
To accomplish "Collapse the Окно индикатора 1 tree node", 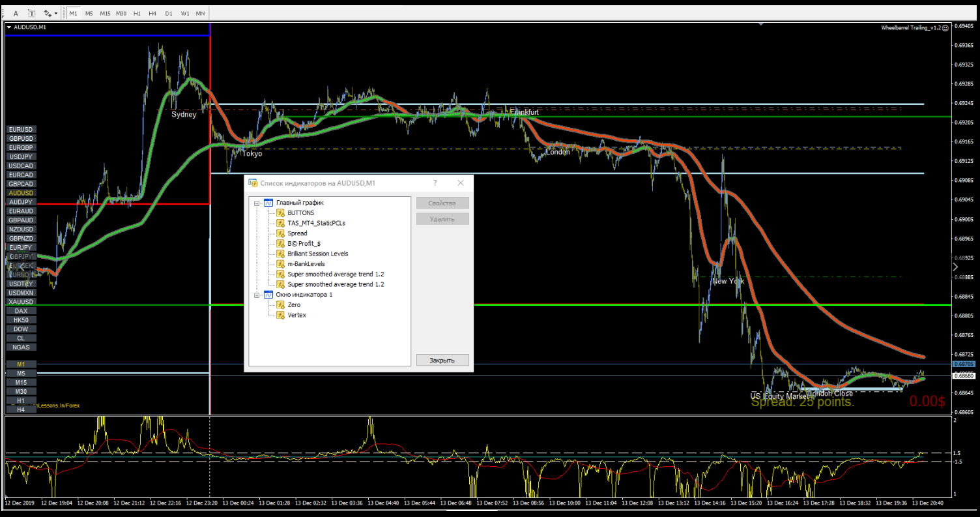I will (257, 295).
